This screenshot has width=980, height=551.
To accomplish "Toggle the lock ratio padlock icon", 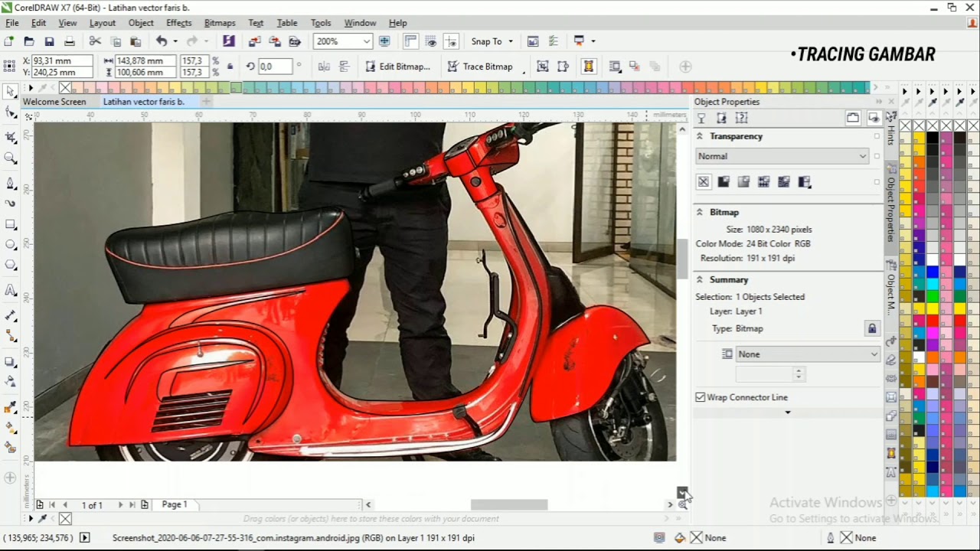I will point(230,67).
